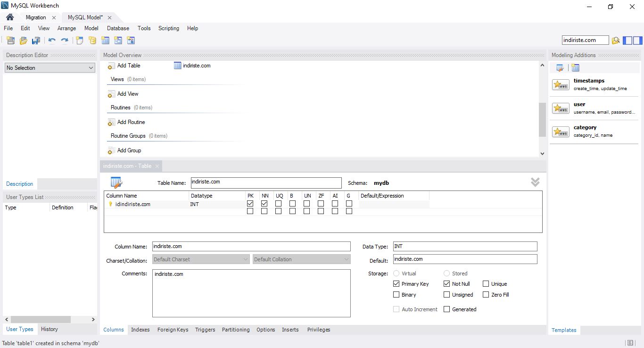Screen dimensions: 644x348
Task: Open the Default Collation dropdown
Action: click(302, 259)
